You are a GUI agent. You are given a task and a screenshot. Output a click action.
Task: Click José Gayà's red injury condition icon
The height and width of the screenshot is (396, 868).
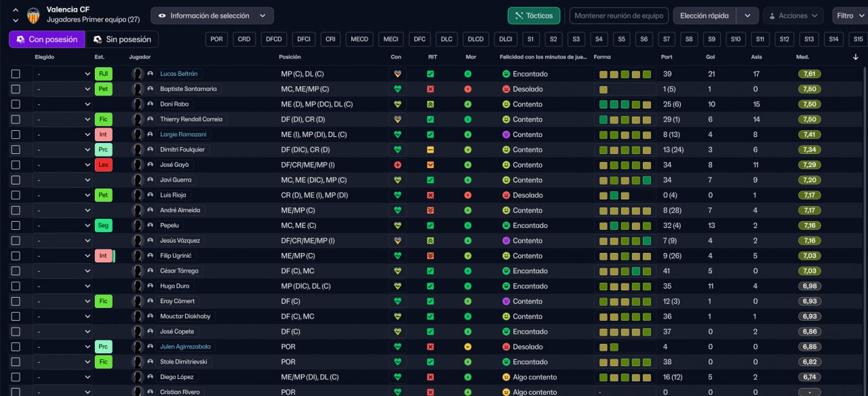pyautogui.click(x=397, y=165)
